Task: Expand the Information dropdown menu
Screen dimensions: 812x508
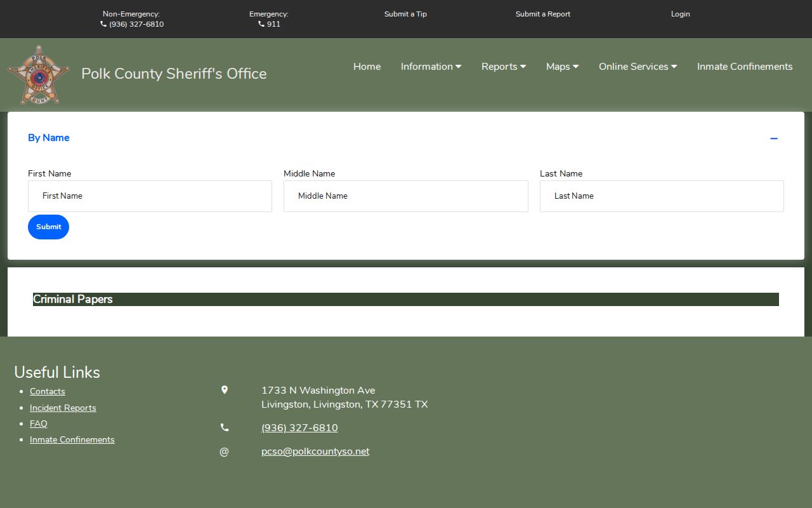Action: click(x=431, y=67)
